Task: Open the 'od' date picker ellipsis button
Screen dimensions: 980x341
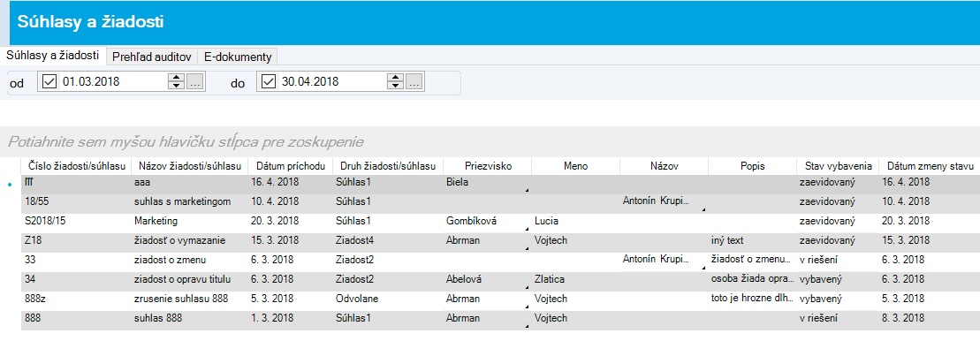Action: point(195,82)
